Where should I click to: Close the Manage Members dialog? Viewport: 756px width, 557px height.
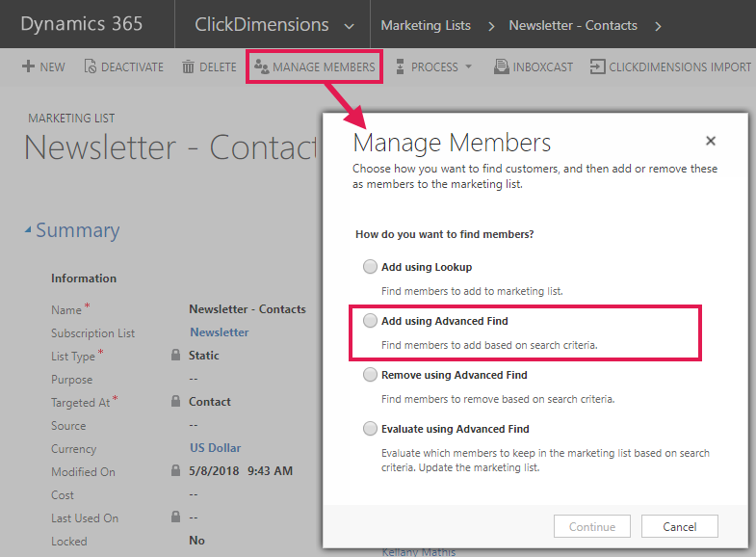pos(710,141)
